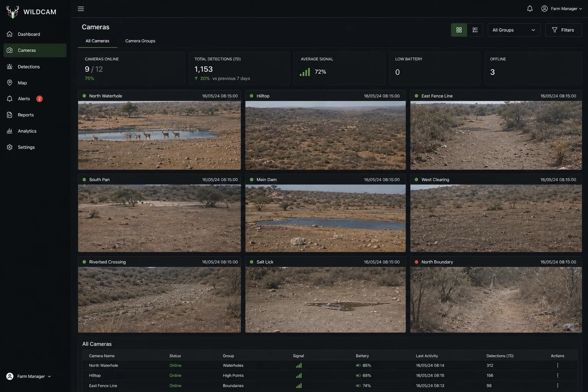
Task: Select the Camera Groups tab
Action: point(140,41)
